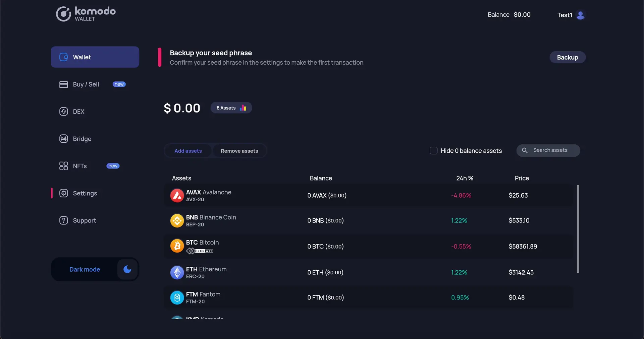Open the DEX section icon
Screen dimensions: 644x339
click(63, 112)
